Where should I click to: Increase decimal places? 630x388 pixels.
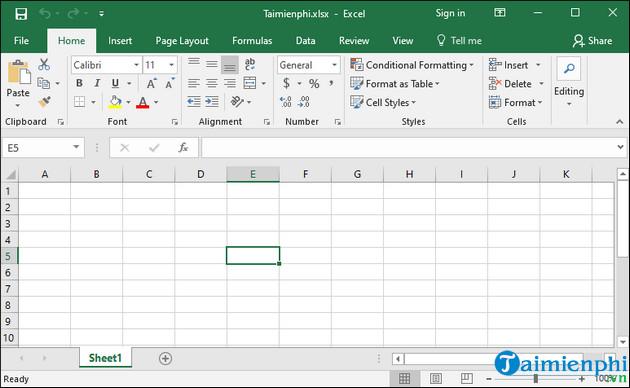(285, 102)
